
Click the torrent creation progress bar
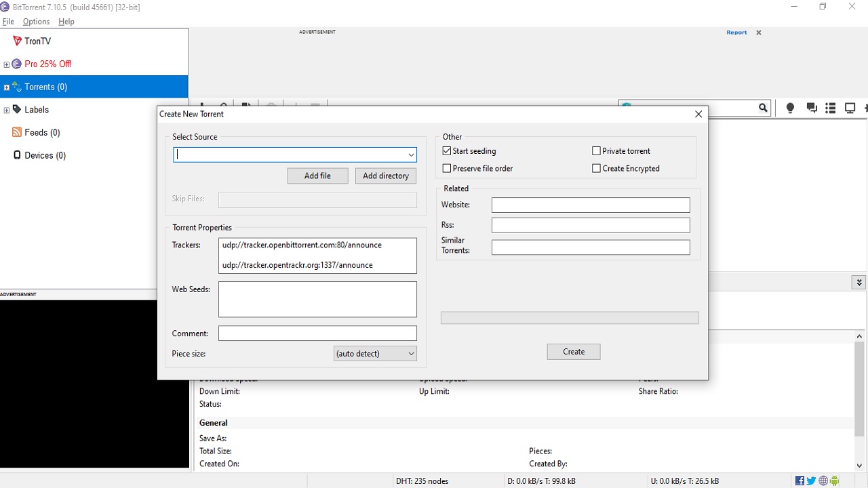click(x=570, y=318)
